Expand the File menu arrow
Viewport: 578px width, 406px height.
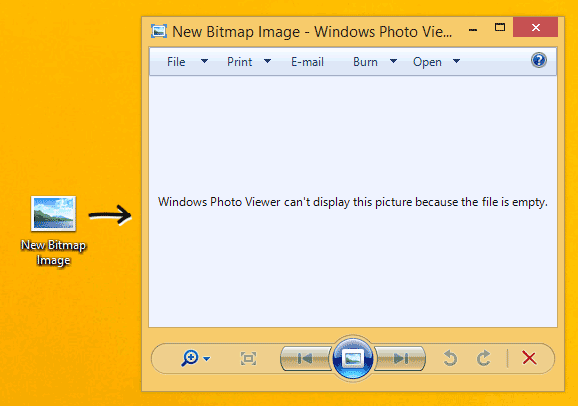pyautogui.click(x=204, y=61)
